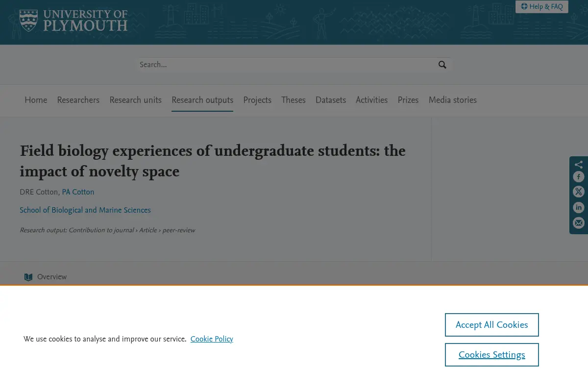The image size is (588, 392).
Task: Click the Overview book icon
Action: tap(29, 277)
